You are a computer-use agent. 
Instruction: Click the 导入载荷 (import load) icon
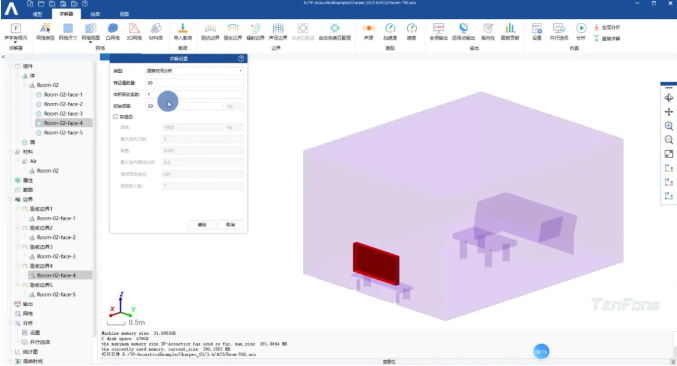(183, 32)
